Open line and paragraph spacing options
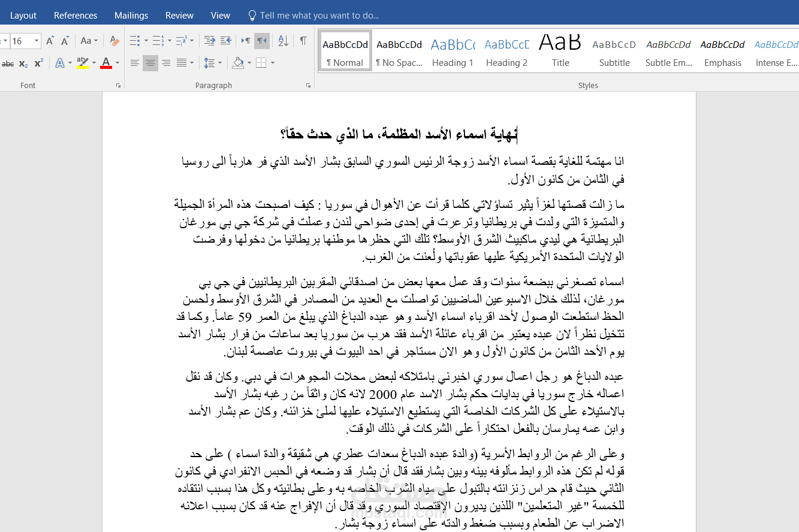The width and height of the screenshot is (799, 532). tap(209, 63)
